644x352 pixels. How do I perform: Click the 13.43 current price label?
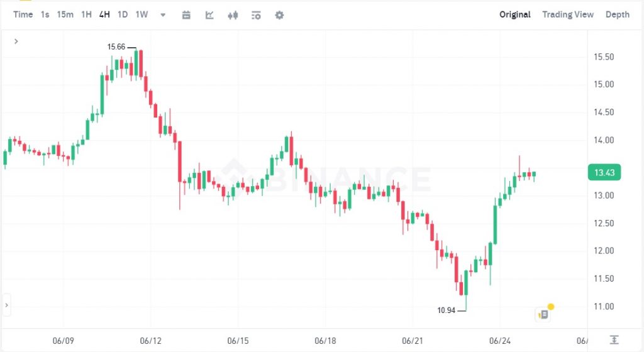(603, 173)
